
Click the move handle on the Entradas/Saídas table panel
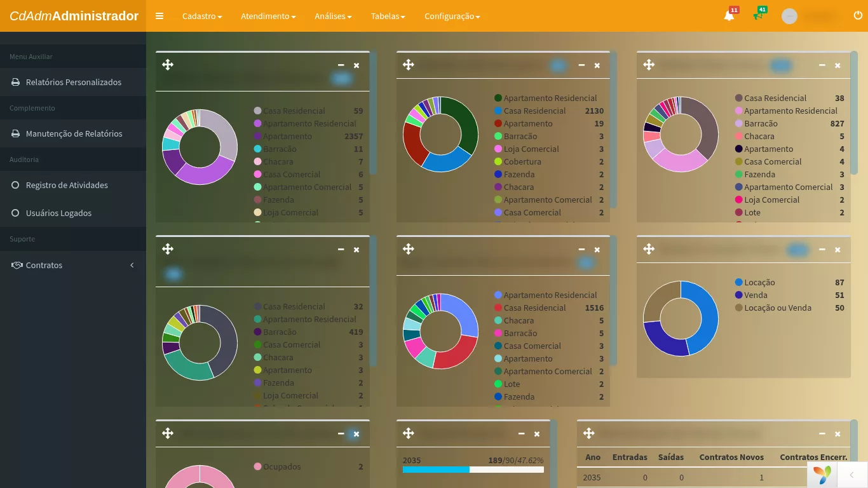coord(589,433)
